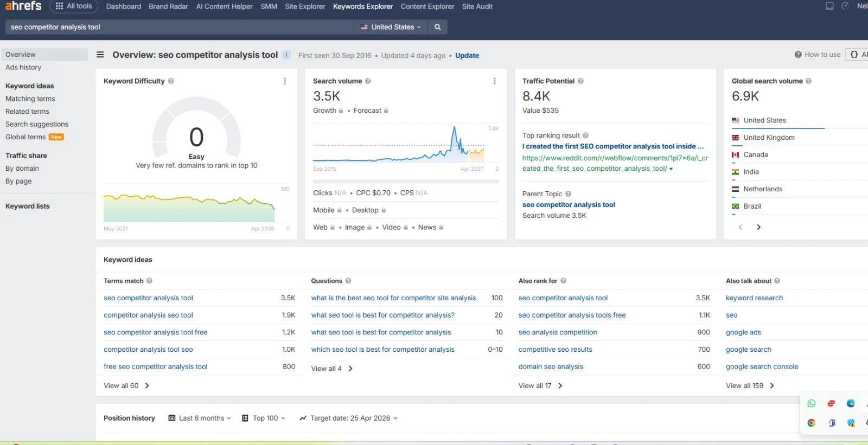The image size is (868, 445).
Task: Open the top ranking result title link
Action: [613, 146]
